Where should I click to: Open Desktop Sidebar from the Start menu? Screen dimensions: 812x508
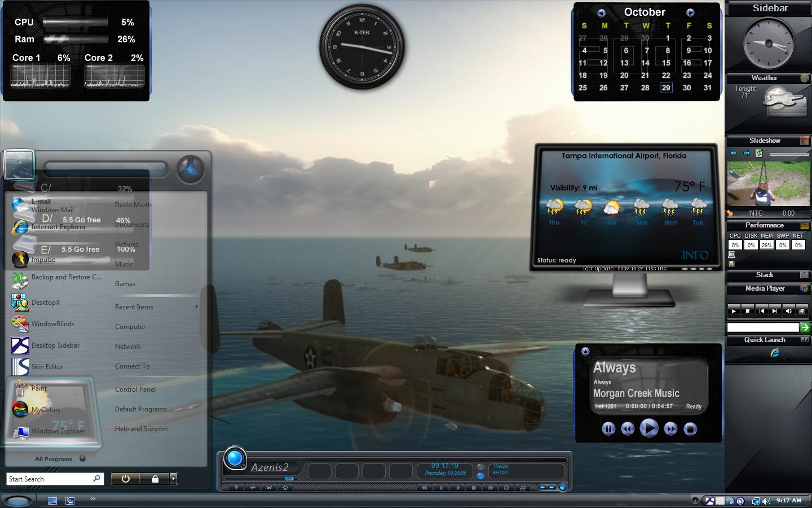(x=46, y=345)
